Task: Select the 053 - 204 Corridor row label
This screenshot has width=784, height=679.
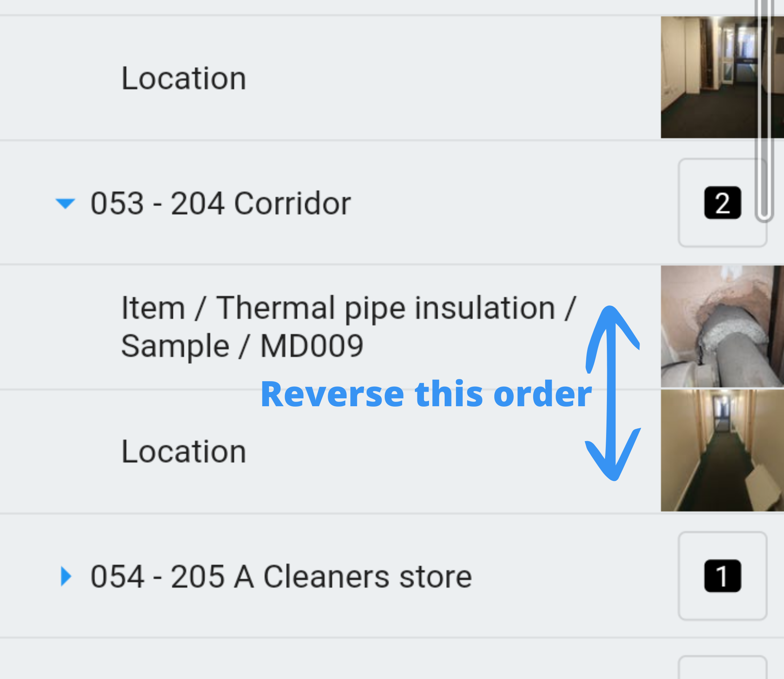Action: pyautogui.click(x=221, y=203)
